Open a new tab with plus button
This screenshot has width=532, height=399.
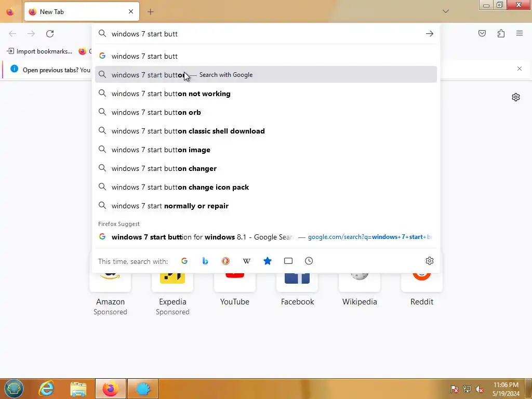150,12
